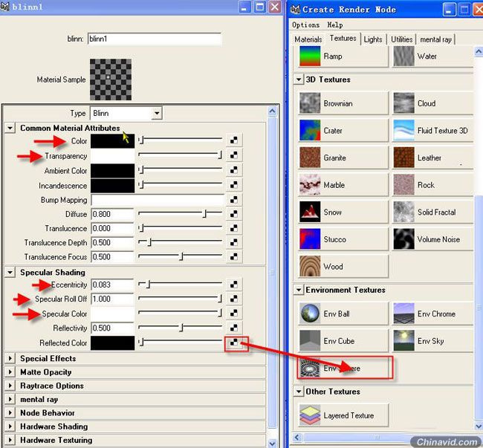Click the Reflected Color black swatch
Image resolution: width=483 pixels, height=448 pixels.
pyautogui.click(x=112, y=343)
